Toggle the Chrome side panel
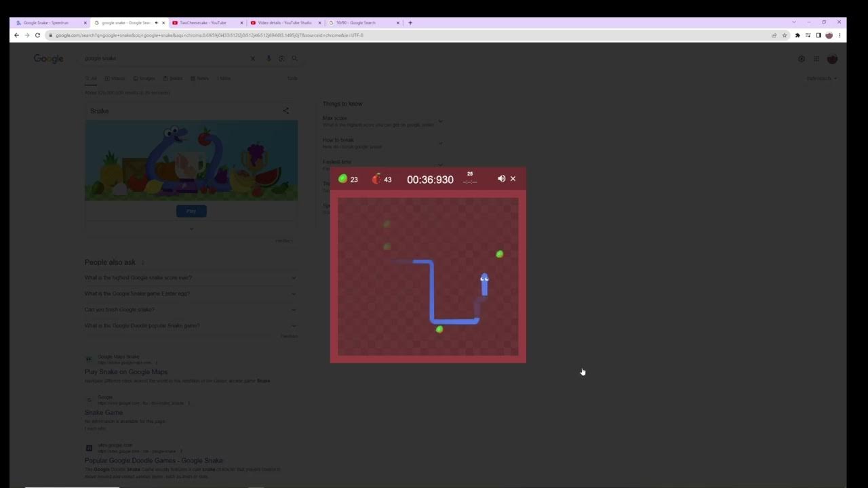This screenshot has width=868, height=488. pos(818,35)
